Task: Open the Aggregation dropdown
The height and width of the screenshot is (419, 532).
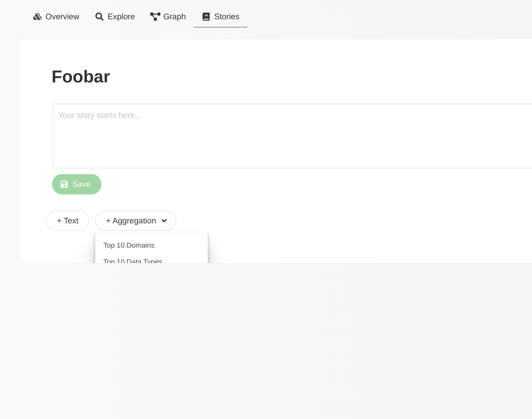Action: [x=135, y=220]
